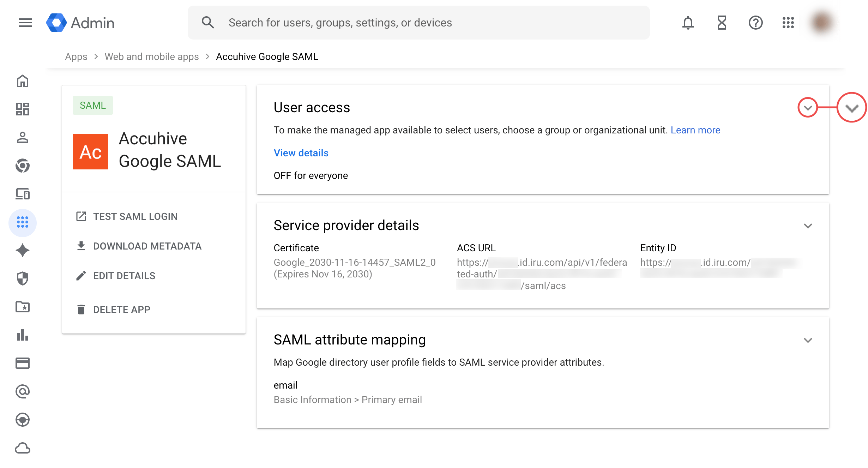Viewport: 868px width, 468px height.
Task: Click Edit Details
Action: pos(116,276)
